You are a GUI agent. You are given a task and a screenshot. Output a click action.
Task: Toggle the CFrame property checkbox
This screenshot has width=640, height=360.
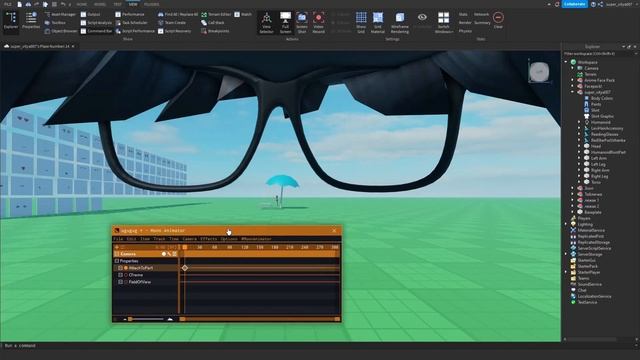[120, 275]
